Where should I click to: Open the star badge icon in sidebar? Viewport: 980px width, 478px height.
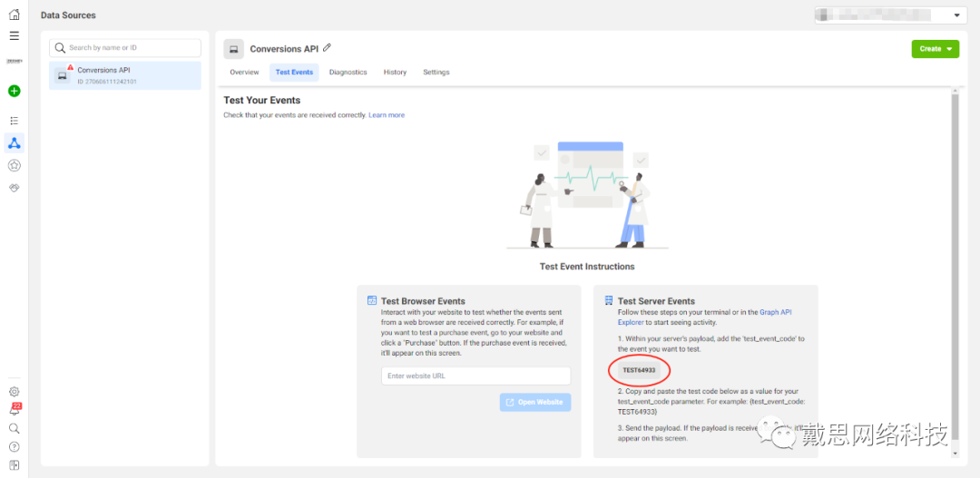[x=14, y=166]
